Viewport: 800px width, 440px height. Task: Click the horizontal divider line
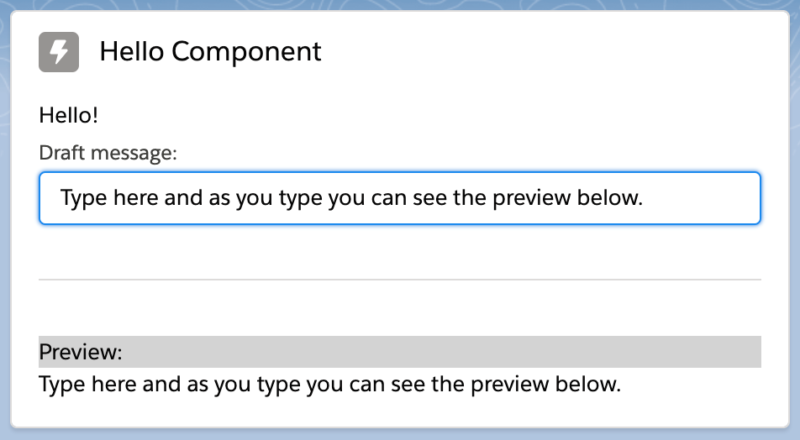tap(400, 280)
